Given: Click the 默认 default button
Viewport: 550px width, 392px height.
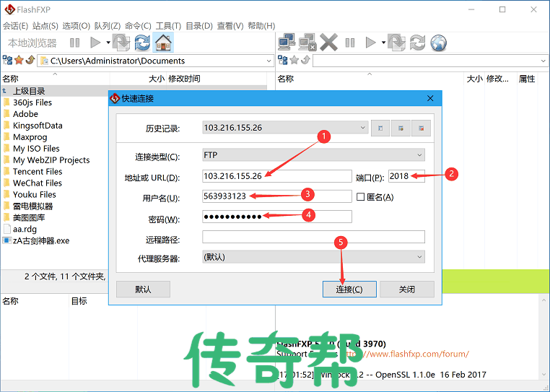Looking at the screenshot, I should pos(143,289).
